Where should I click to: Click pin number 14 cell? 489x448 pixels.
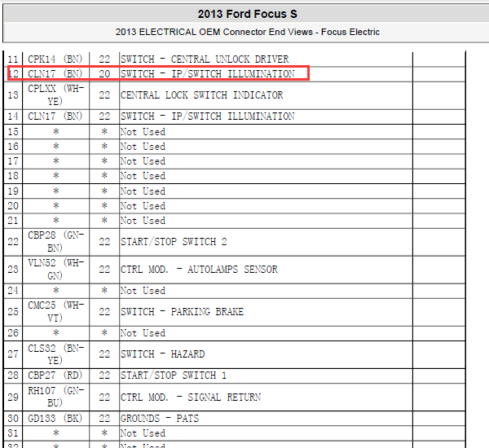coord(13,116)
